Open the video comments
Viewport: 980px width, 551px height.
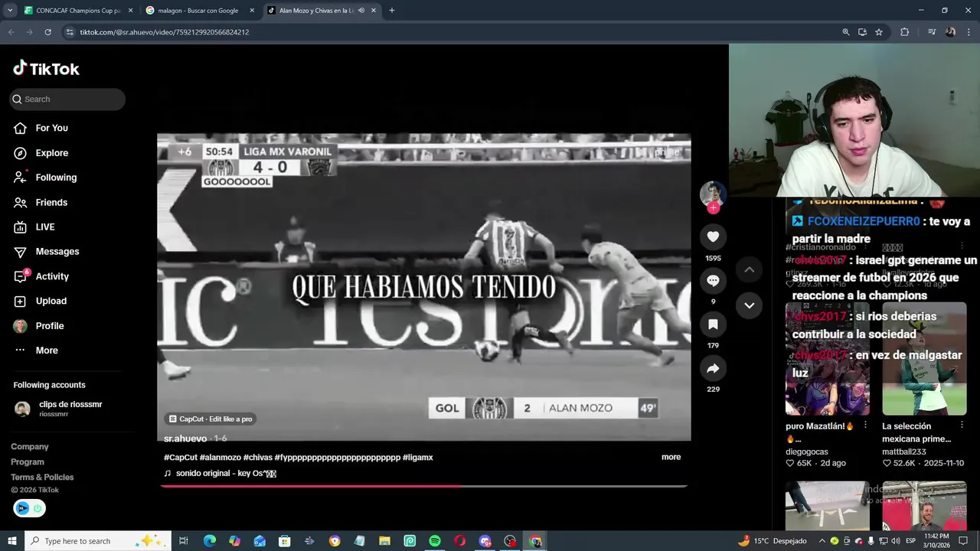pos(713,281)
